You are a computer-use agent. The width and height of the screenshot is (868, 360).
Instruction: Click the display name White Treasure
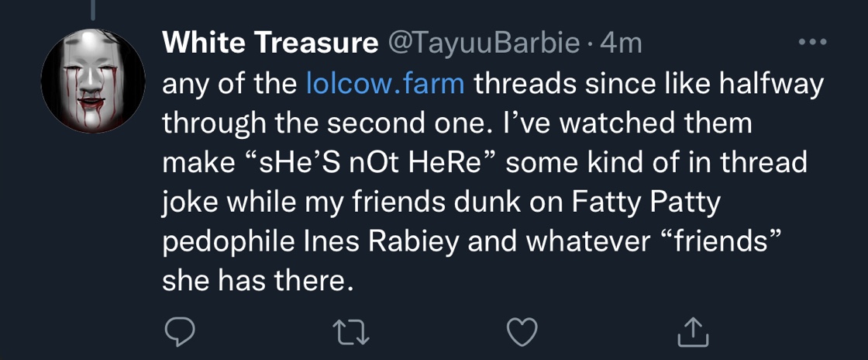point(268,44)
